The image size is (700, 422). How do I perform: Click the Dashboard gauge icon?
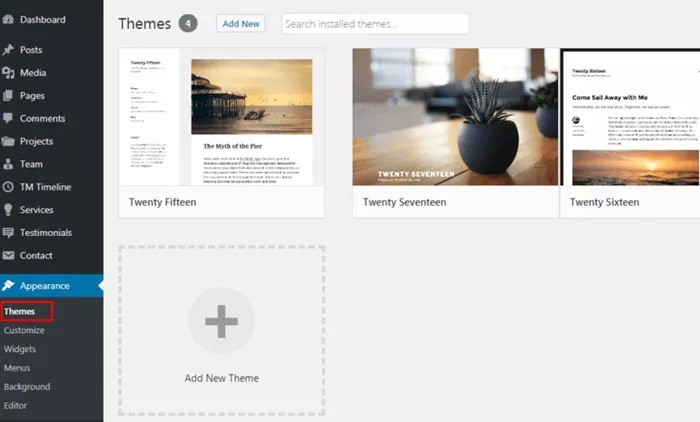(x=8, y=20)
